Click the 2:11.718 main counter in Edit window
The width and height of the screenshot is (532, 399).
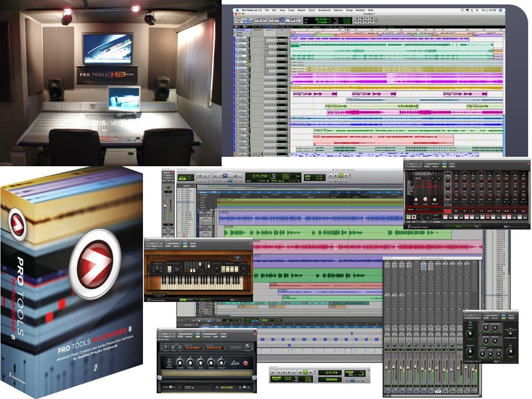(260, 176)
